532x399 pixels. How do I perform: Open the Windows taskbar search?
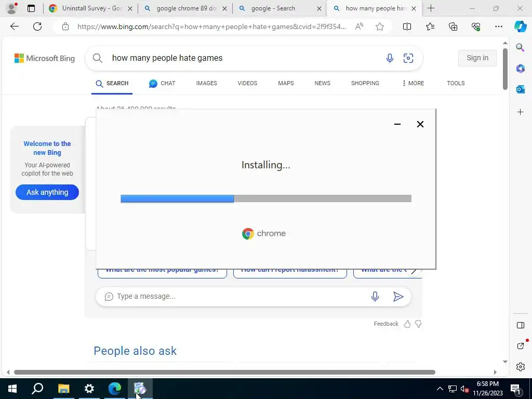(37, 389)
